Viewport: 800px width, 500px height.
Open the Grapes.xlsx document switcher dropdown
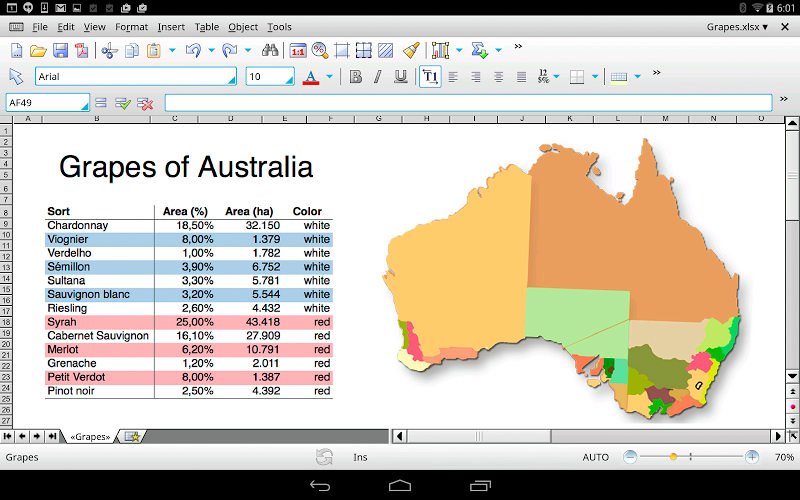(737, 27)
